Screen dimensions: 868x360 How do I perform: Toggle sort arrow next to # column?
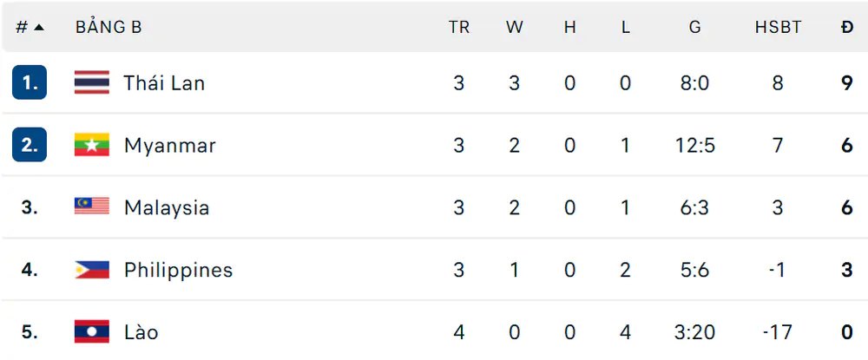[39, 27]
